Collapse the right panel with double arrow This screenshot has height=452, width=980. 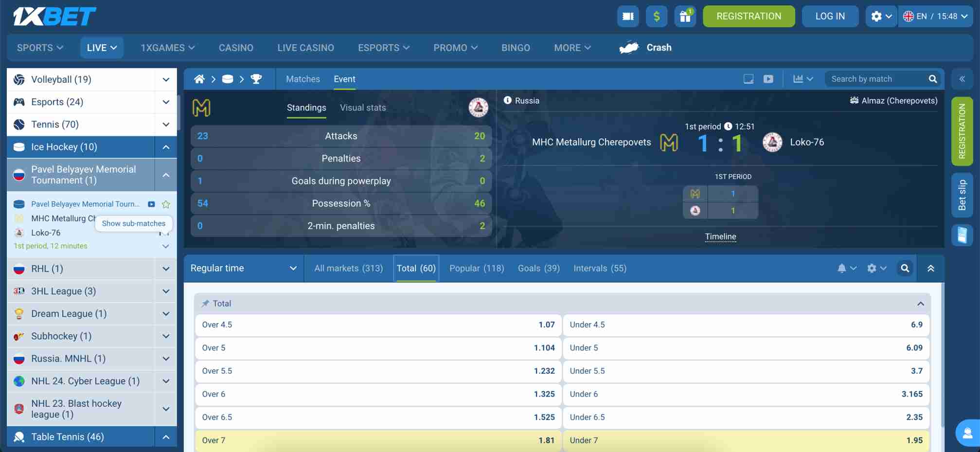[962, 79]
